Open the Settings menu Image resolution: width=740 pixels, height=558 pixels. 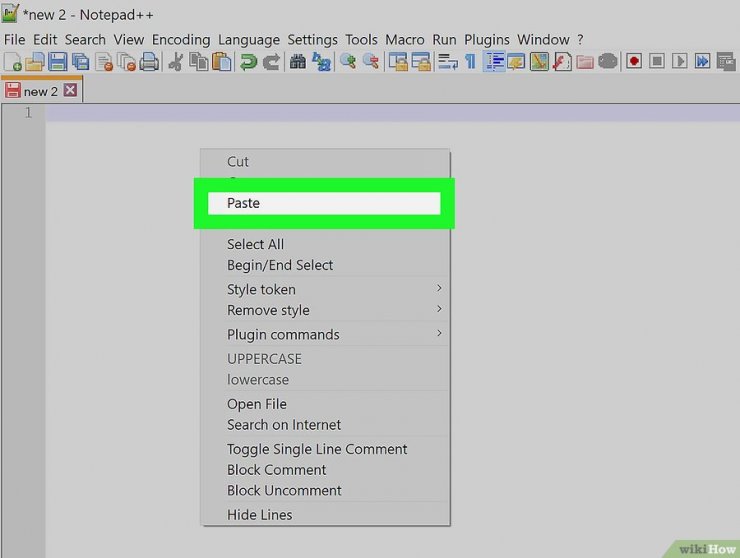tap(312, 40)
